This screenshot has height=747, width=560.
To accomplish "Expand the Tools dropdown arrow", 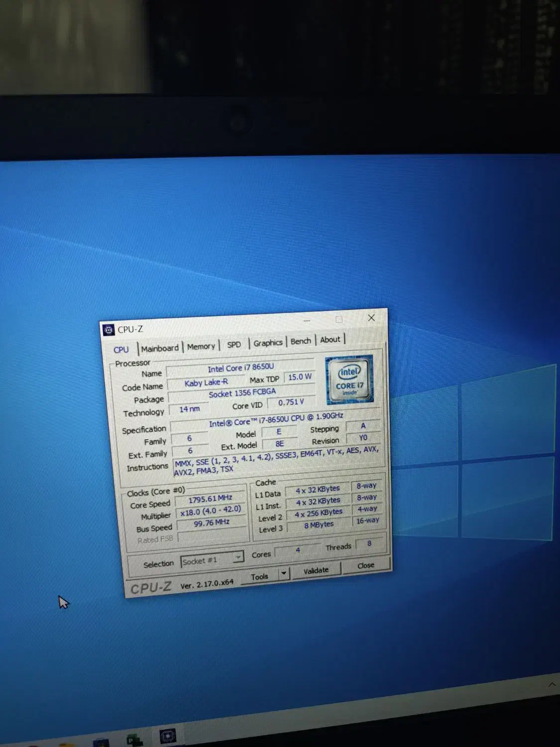I will click(x=283, y=573).
